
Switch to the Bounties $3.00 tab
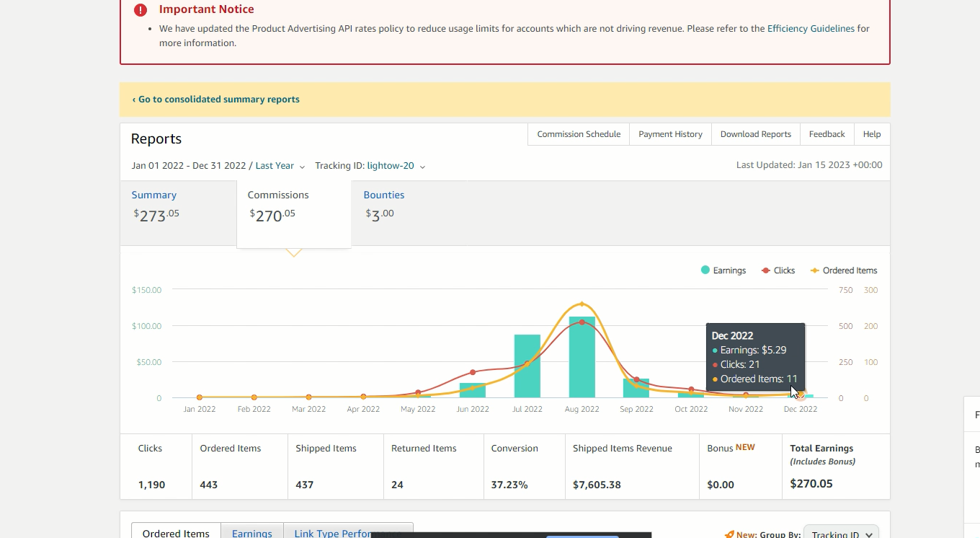pos(409,213)
